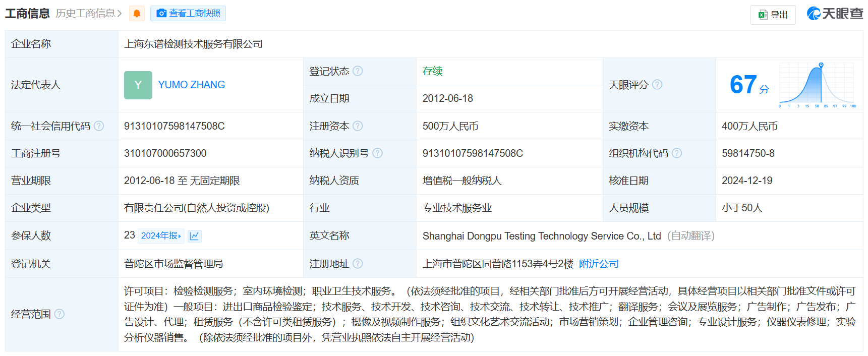Open legal representative YUMO ZHANG link
The width and height of the screenshot is (868, 356).
point(191,85)
